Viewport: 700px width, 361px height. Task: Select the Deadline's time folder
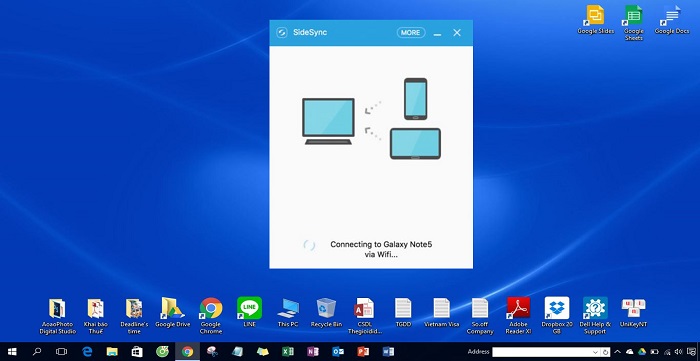point(134,316)
